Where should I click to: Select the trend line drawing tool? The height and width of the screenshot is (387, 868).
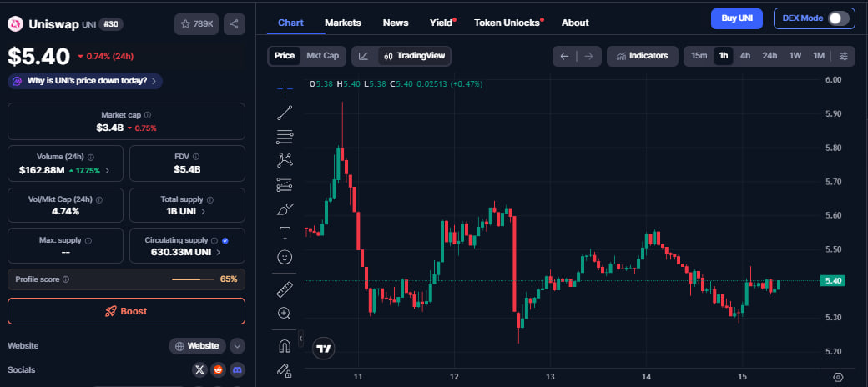click(x=285, y=111)
